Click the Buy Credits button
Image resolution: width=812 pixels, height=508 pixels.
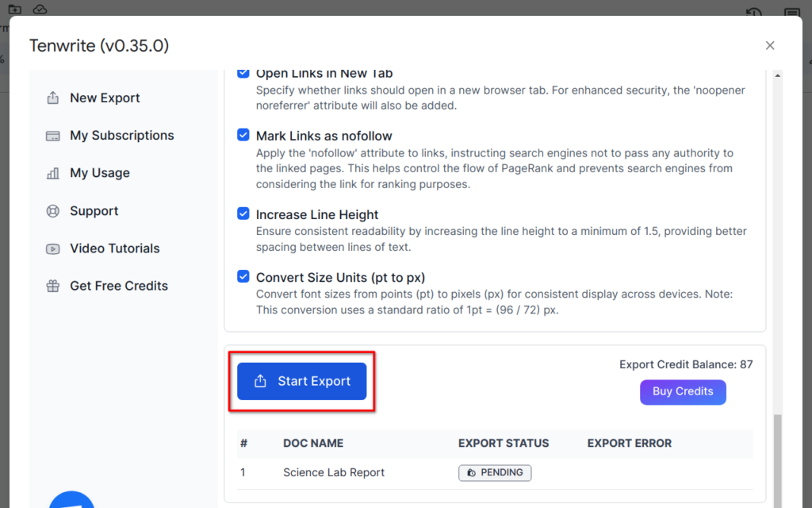pyautogui.click(x=682, y=391)
